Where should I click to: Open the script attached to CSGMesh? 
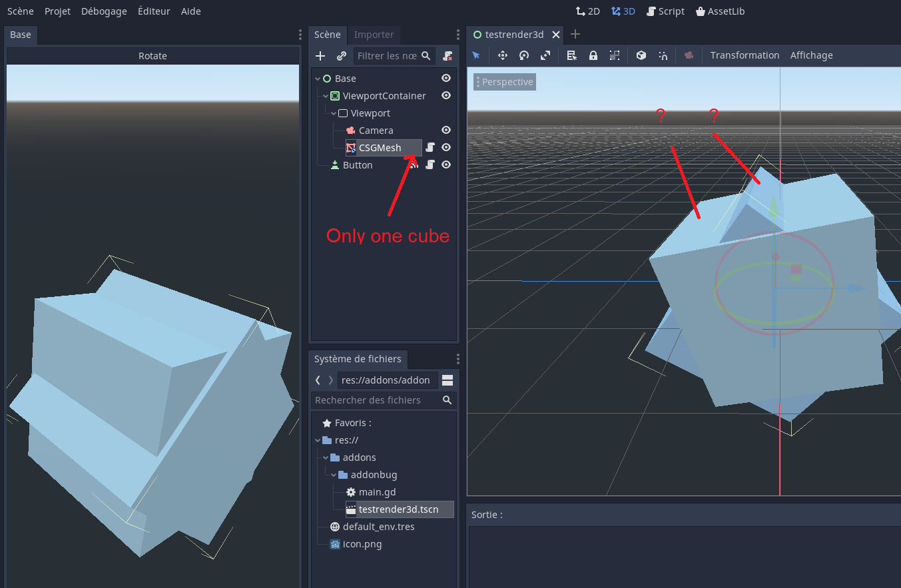coord(430,147)
